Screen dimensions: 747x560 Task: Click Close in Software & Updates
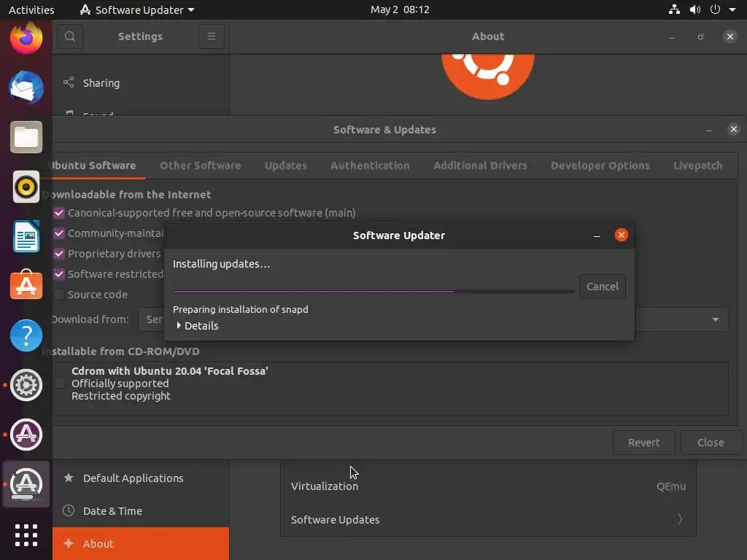point(711,443)
